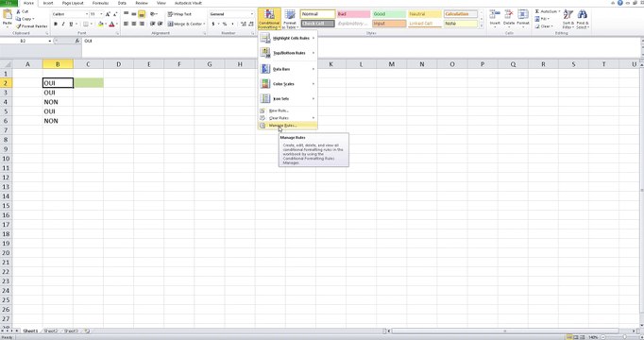Open Color Scales submenu

[x=288, y=84]
